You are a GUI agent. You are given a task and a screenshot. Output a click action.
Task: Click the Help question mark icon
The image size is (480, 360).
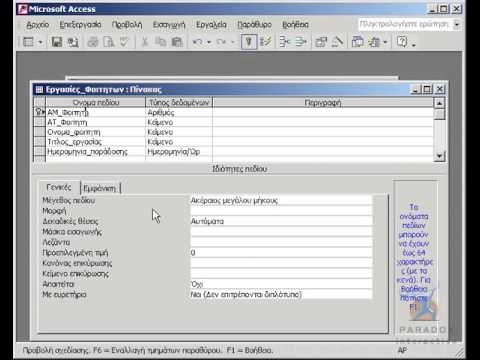[402, 42]
